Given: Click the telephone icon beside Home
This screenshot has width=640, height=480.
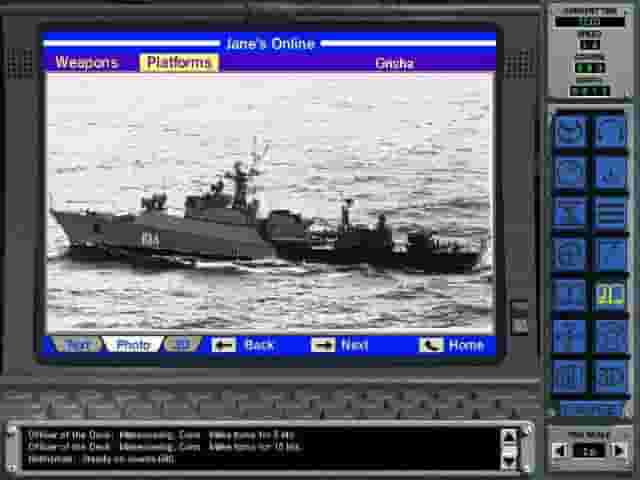Looking at the screenshot, I should coord(431,345).
